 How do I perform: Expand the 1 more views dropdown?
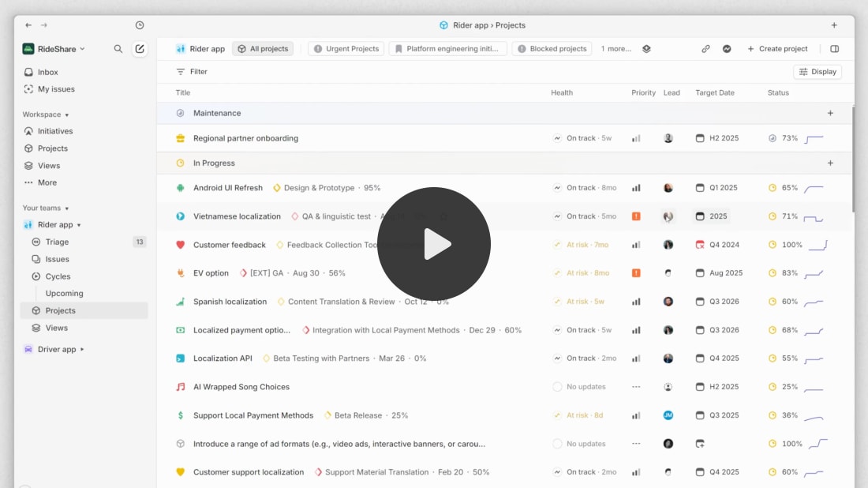(616, 49)
